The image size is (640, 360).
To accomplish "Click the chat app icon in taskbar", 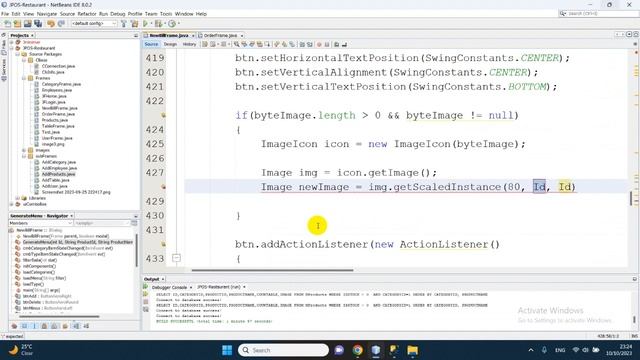I will point(339,350).
